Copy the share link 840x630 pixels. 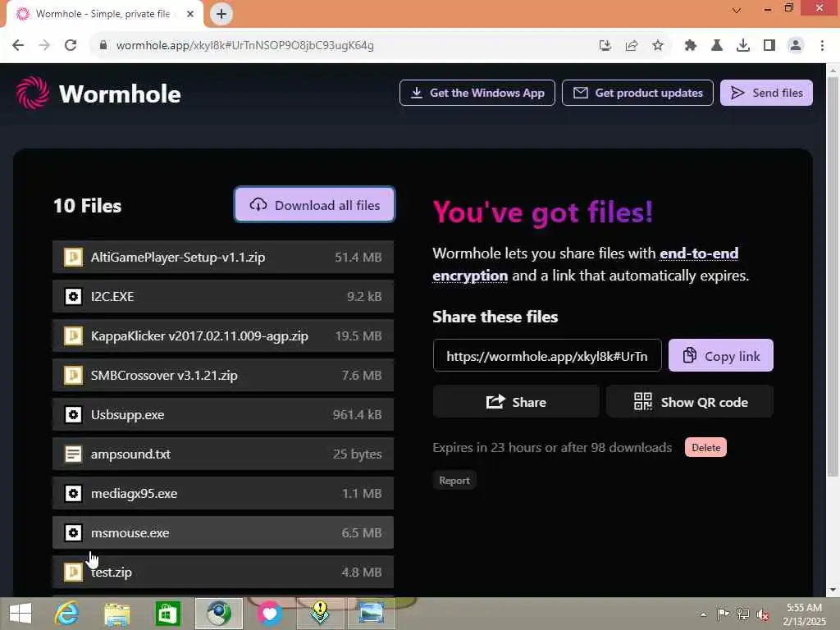720,356
